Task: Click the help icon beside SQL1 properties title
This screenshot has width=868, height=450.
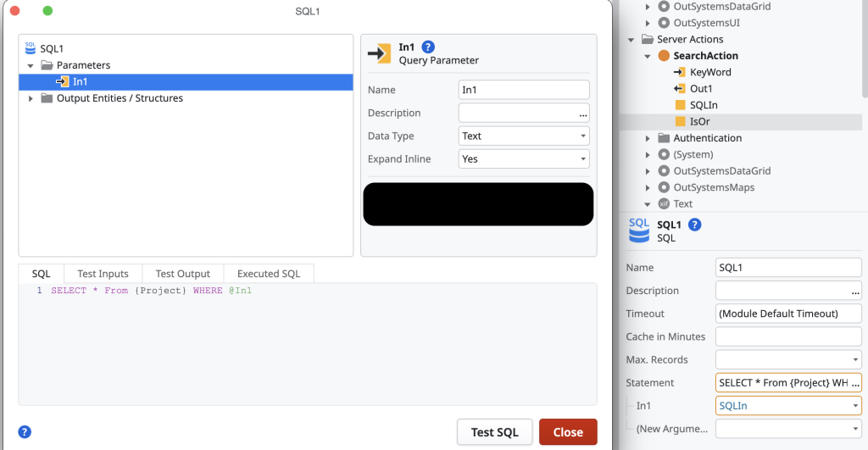Action: (x=695, y=225)
